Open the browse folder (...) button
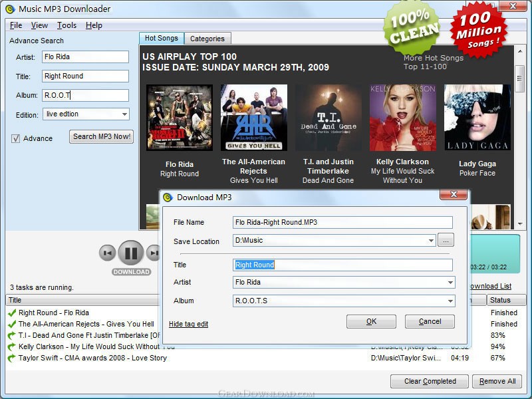Image resolution: width=532 pixels, height=399 pixels. click(x=446, y=240)
